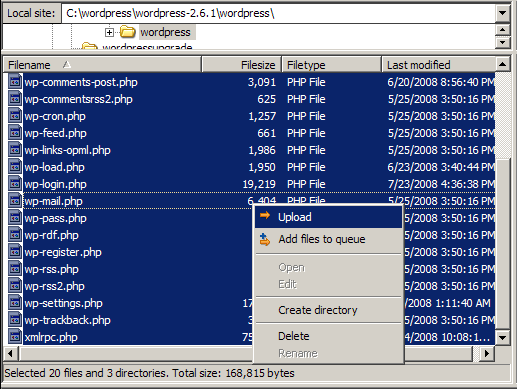Choose Create directory in context menu
This screenshot has width=517, height=389.
coord(328,310)
